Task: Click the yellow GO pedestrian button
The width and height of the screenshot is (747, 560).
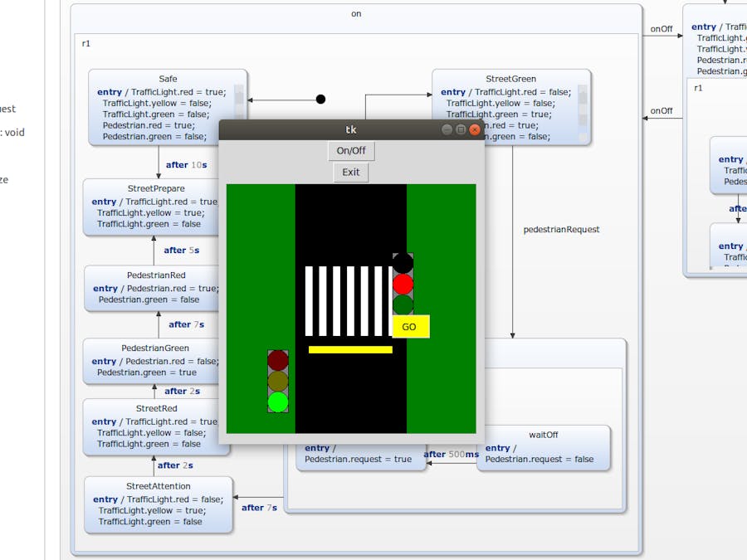Action: click(411, 327)
